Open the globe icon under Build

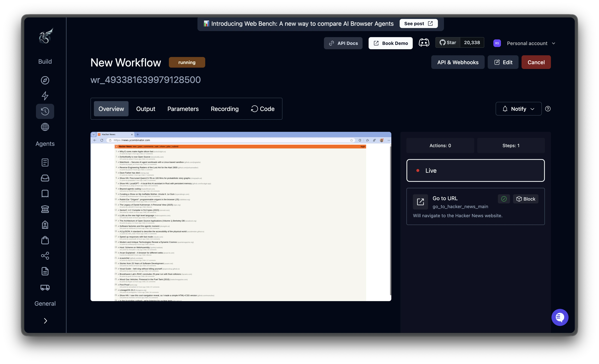click(x=45, y=127)
